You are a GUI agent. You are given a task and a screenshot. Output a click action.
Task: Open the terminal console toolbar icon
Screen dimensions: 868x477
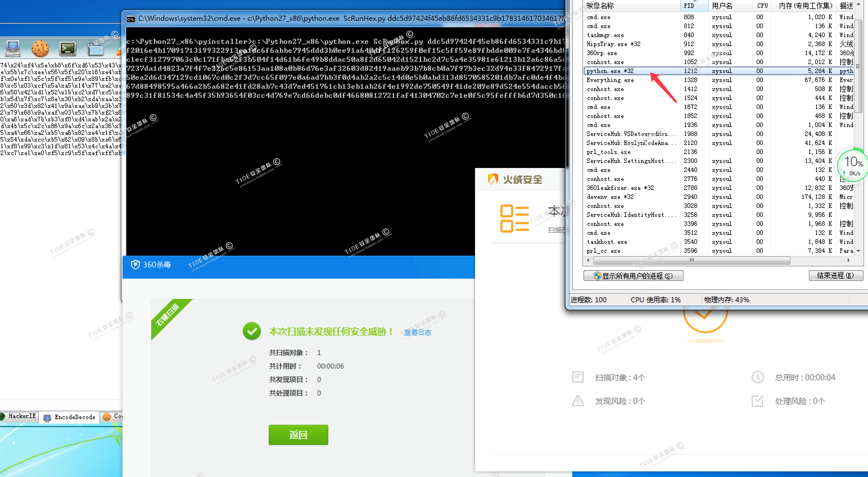pos(67,49)
